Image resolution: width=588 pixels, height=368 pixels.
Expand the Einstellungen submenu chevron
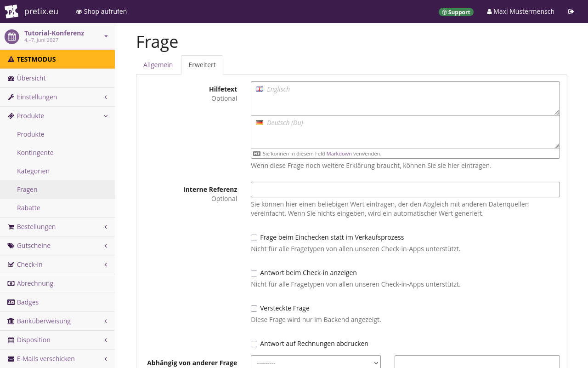tap(106, 97)
